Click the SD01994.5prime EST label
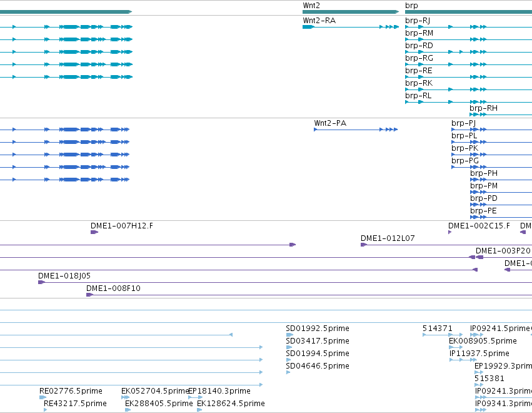The height and width of the screenshot is (413, 532). (318, 354)
